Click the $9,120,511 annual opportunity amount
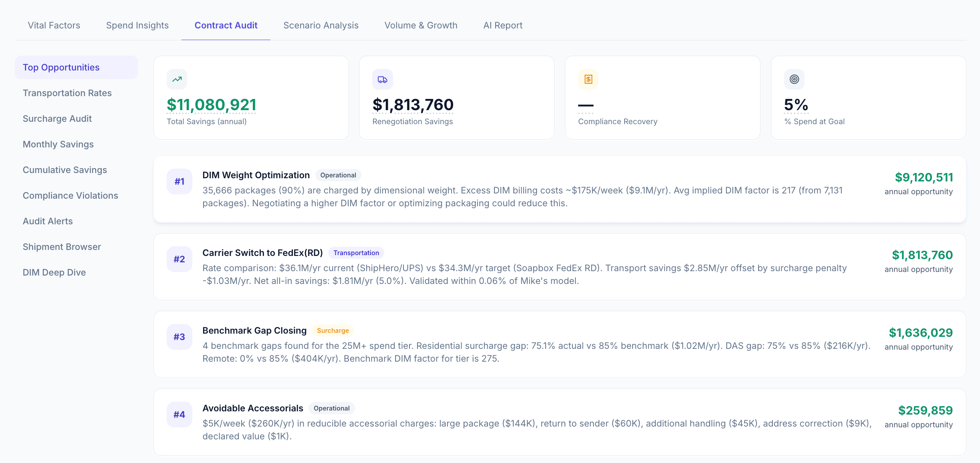Screen dimensions: 980x463 (x=924, y=177)
